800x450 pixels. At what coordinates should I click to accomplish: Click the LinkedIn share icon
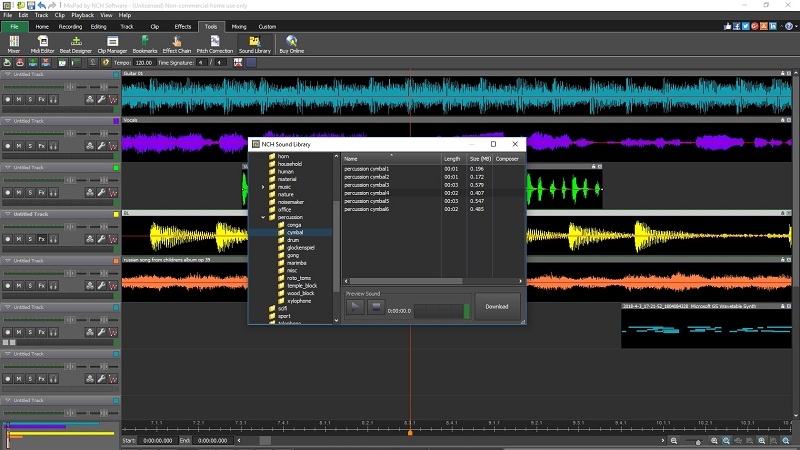click(x=773, y=26)
